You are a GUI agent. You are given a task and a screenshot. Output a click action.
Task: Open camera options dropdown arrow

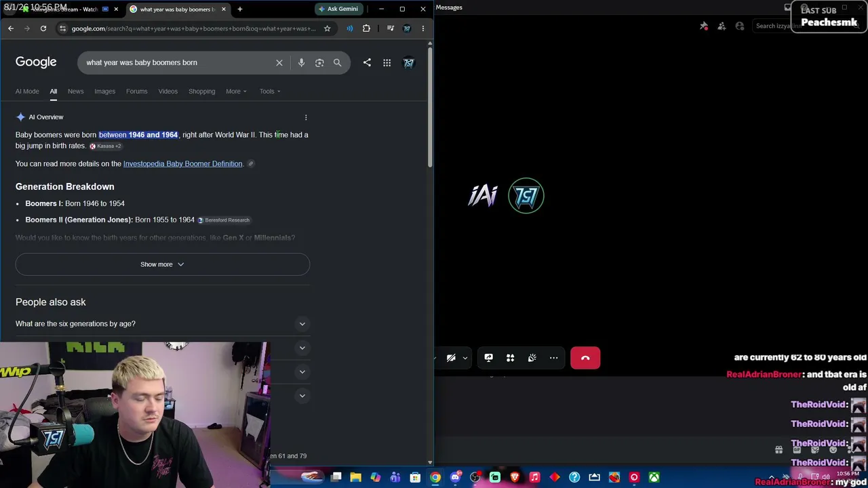pyautogui.click(x=465, y=358)
